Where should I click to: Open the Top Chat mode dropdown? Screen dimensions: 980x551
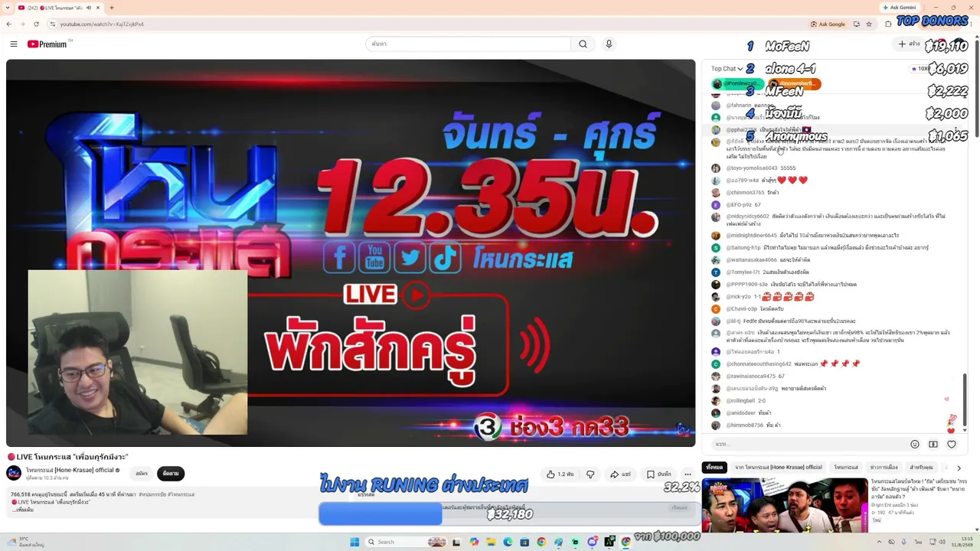tap(727, 69)
